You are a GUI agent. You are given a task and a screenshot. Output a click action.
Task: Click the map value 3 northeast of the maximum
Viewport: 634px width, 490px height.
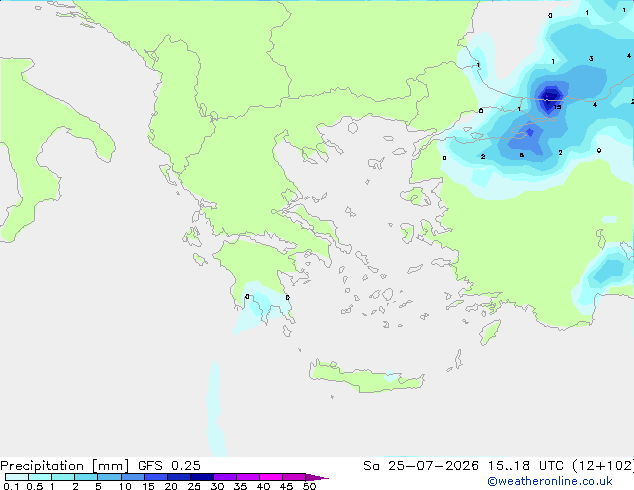tap(591, 59)
